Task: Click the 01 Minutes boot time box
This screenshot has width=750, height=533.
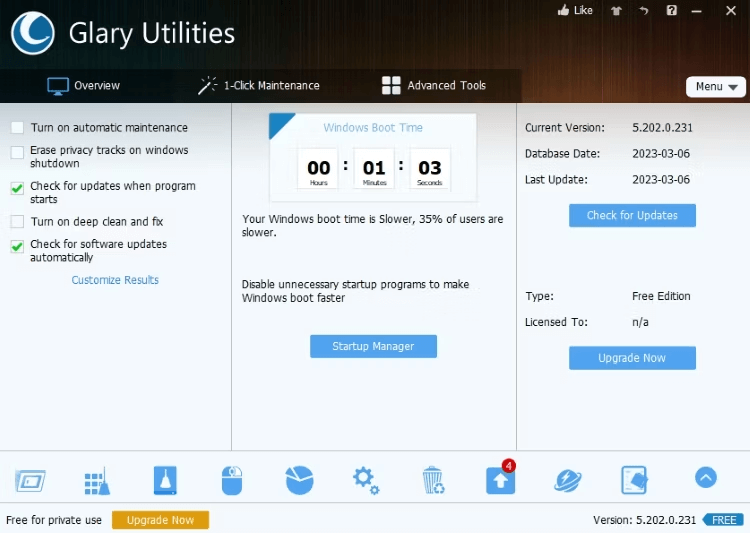Action: coord(374,169)
